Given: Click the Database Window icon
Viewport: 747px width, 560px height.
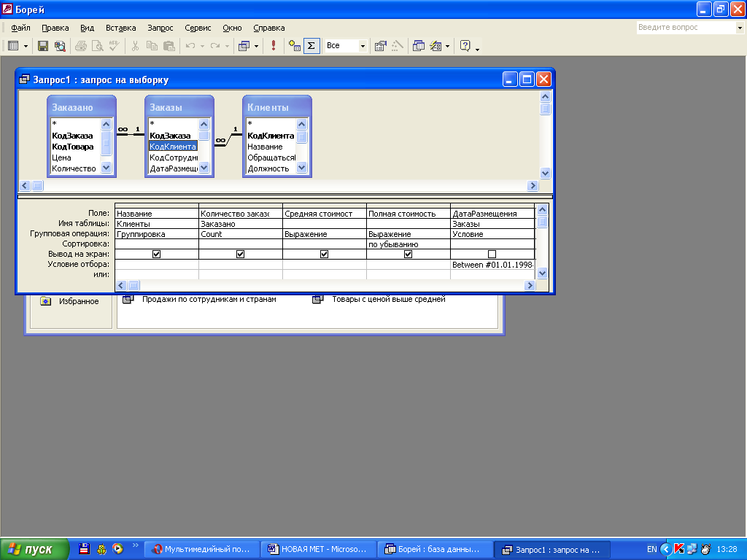Looking at the screenshot, I should tap(419, 46).
